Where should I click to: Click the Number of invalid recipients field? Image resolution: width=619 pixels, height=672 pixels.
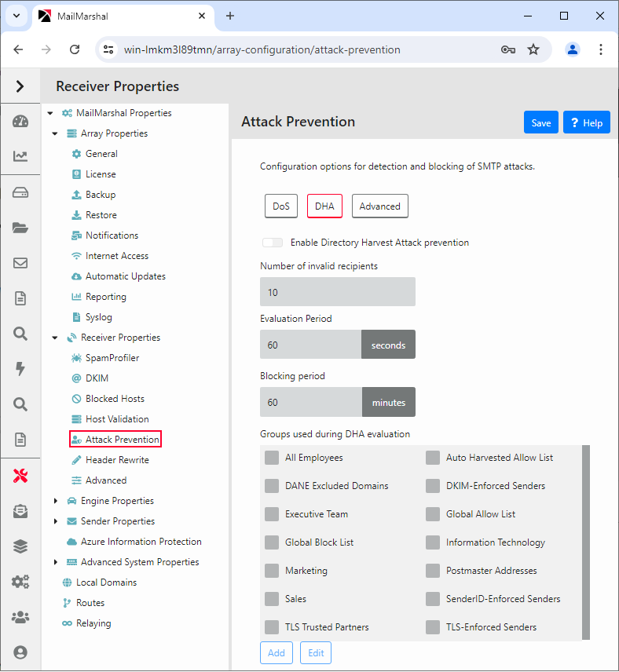(337, 292)
